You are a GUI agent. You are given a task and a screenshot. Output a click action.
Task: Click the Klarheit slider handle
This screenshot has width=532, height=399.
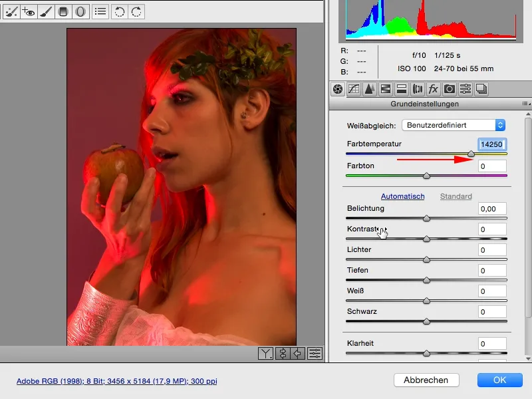(426, 354)
